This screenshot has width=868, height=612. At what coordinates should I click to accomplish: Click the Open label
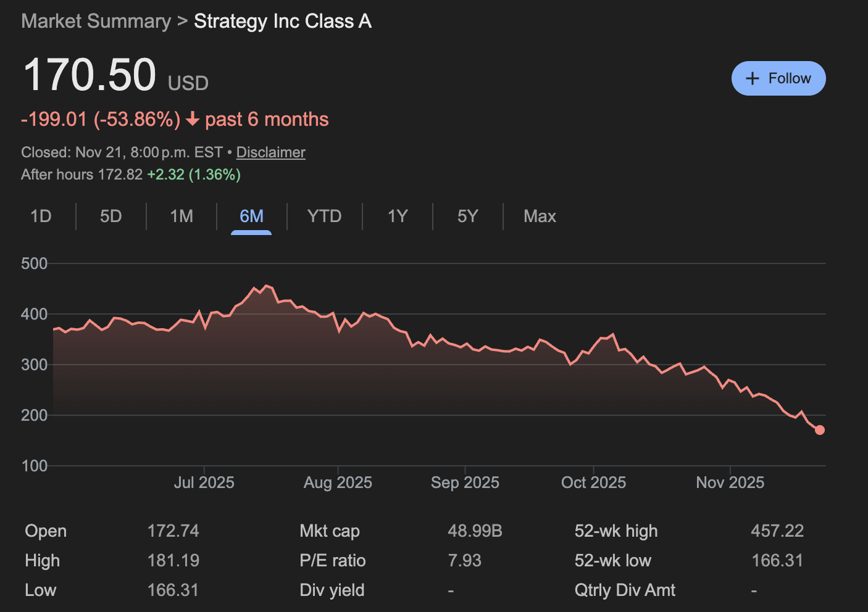(46, 531)
